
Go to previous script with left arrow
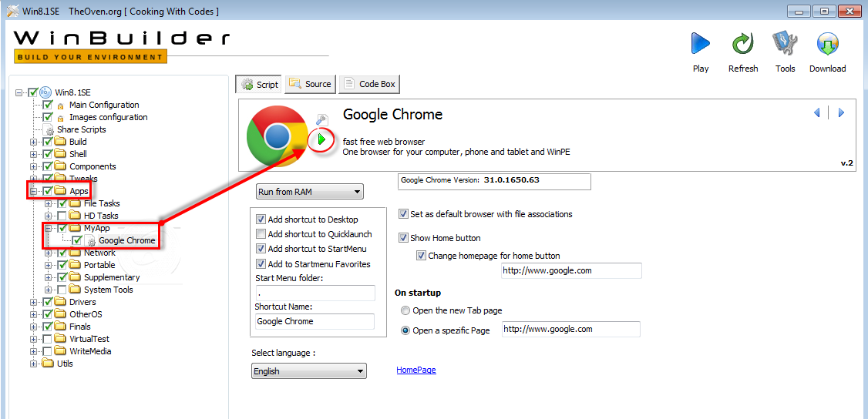point(816,112)
